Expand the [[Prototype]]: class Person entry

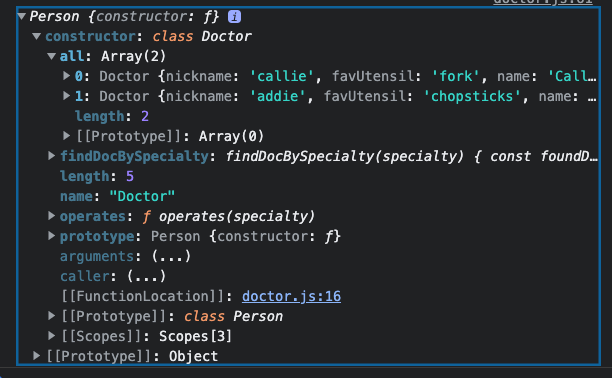pyautogui.click(x=52, y=316)
